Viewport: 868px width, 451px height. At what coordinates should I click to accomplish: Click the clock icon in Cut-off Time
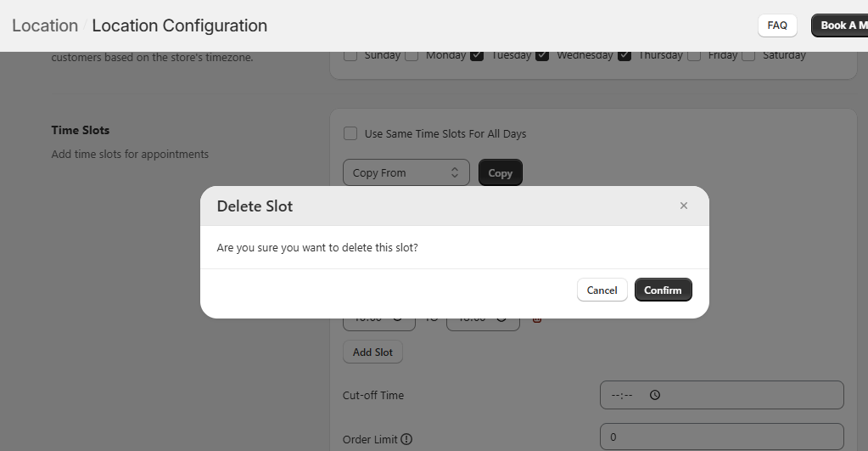tap(655, 395)
